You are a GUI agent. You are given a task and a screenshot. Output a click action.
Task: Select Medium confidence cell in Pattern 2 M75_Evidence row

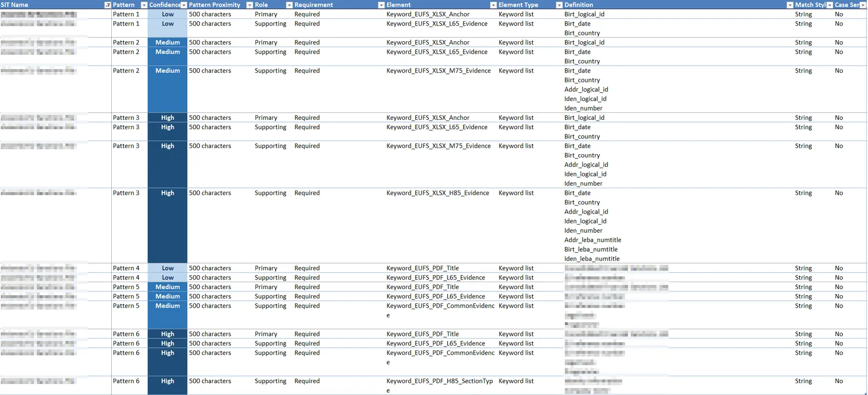point(168,90)
